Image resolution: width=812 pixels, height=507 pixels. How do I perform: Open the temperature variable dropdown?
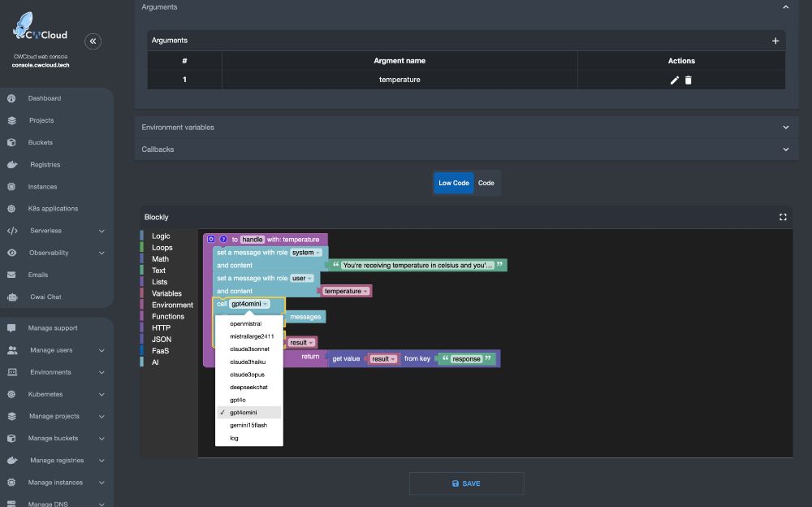[346, 292]
